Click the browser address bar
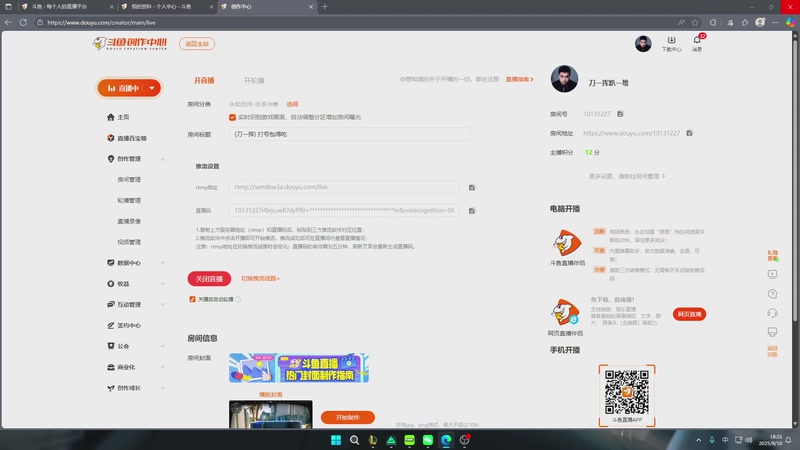This screenshot has width=800, height=450. (x=357, y=22)
